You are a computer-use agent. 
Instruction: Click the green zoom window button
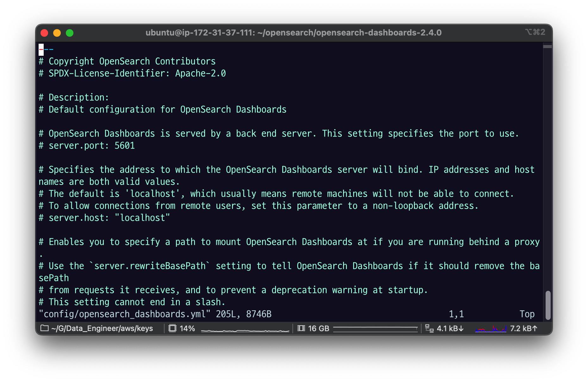point(70,33)
